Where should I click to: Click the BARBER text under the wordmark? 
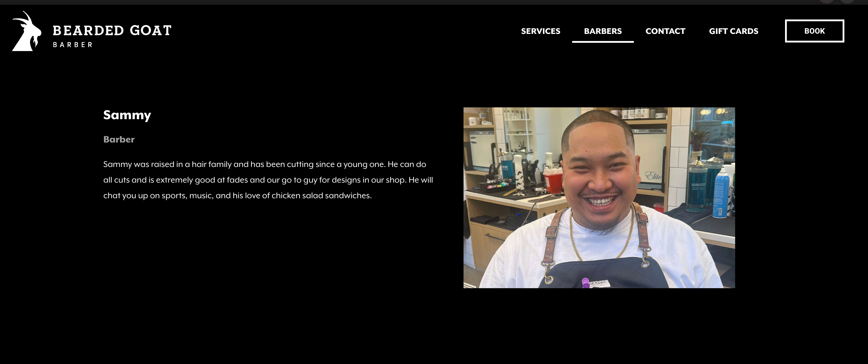(72, 45)
